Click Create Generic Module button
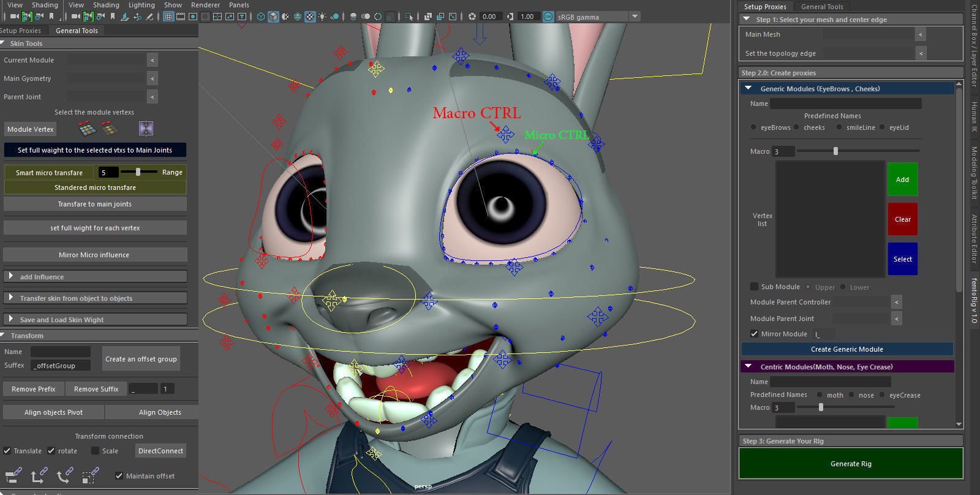This screenshot has width=980, height=495. [847, 349]
